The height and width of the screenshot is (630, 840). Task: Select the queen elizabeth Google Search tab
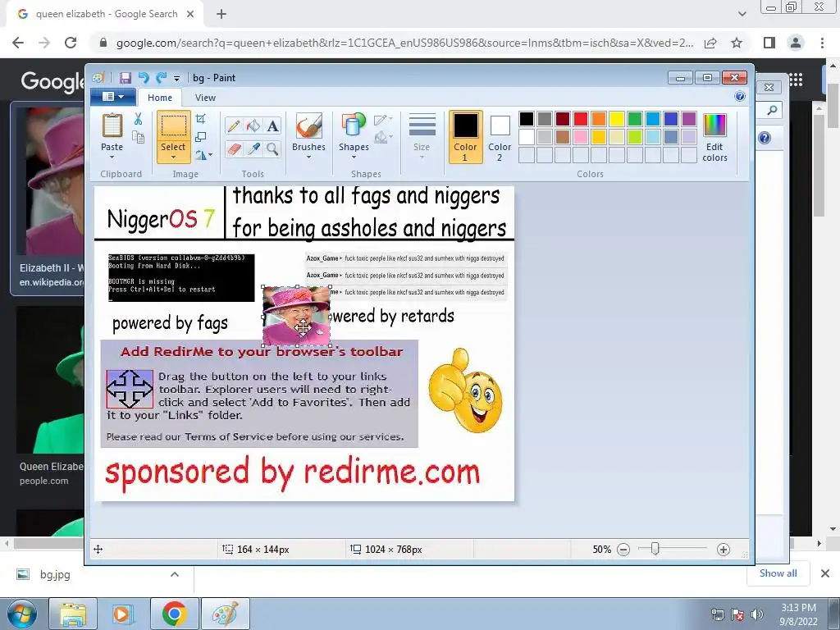(106, 15)
